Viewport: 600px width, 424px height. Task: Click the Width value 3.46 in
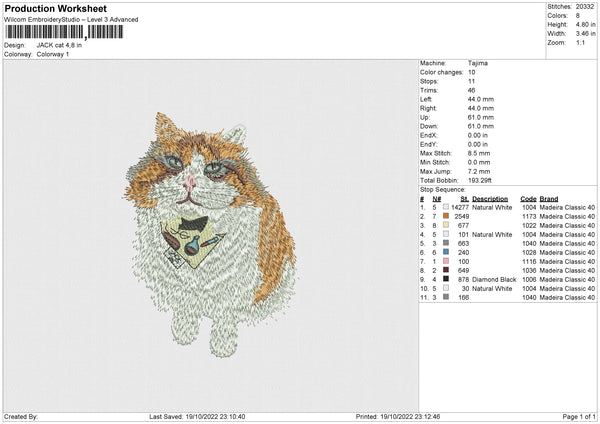[585, 34]
